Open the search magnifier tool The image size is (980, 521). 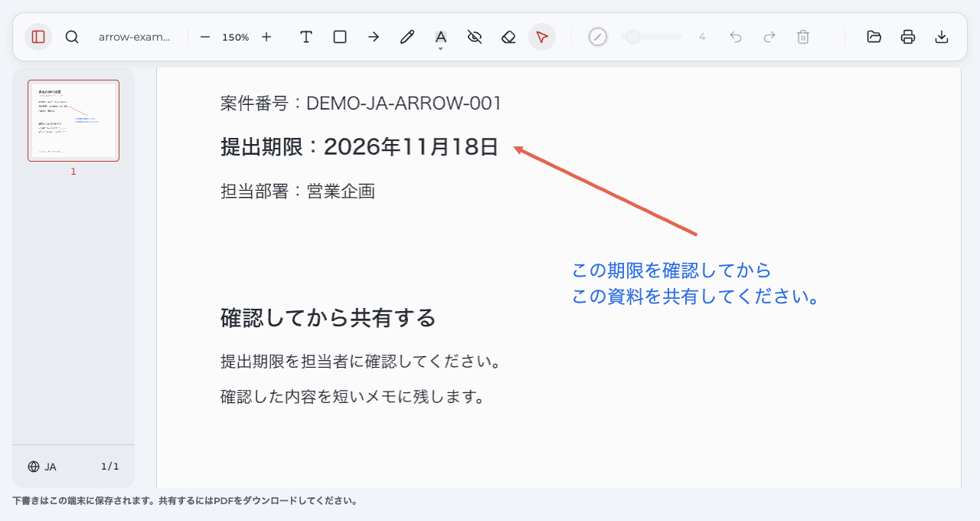[x=72, y=37]
